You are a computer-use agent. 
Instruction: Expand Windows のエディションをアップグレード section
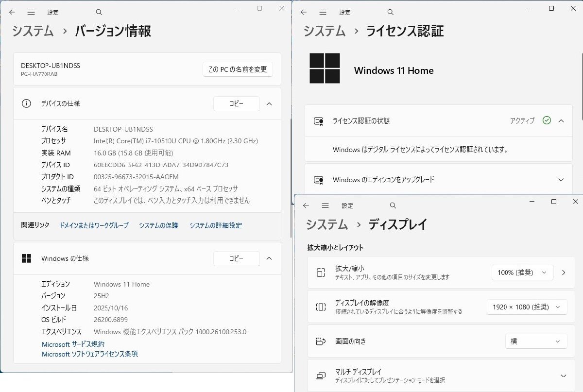click(x=562, y=179)
